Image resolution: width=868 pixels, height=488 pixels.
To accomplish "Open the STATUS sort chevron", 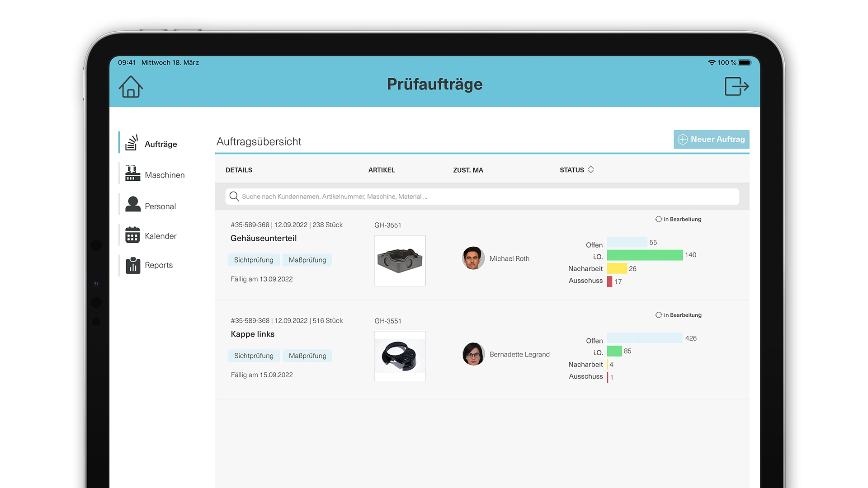I will tap(591, 169).
